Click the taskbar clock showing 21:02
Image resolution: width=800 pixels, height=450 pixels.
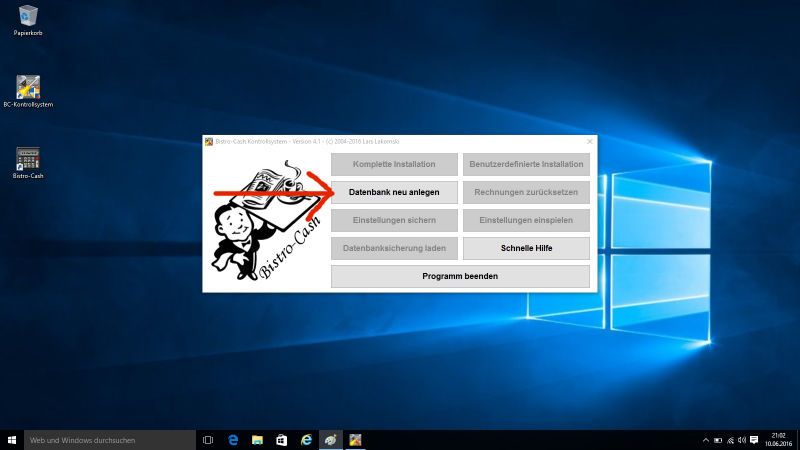point(778,440)
